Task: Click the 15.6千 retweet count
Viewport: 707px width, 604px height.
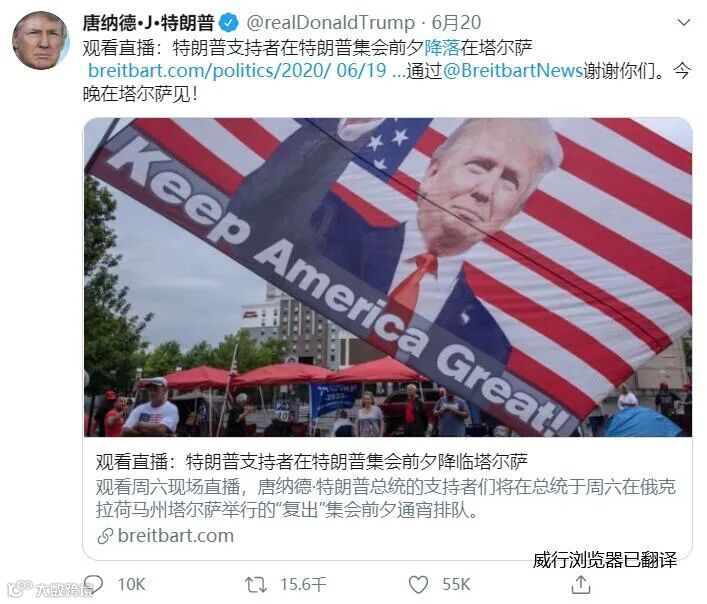Action: pos(303,585)
